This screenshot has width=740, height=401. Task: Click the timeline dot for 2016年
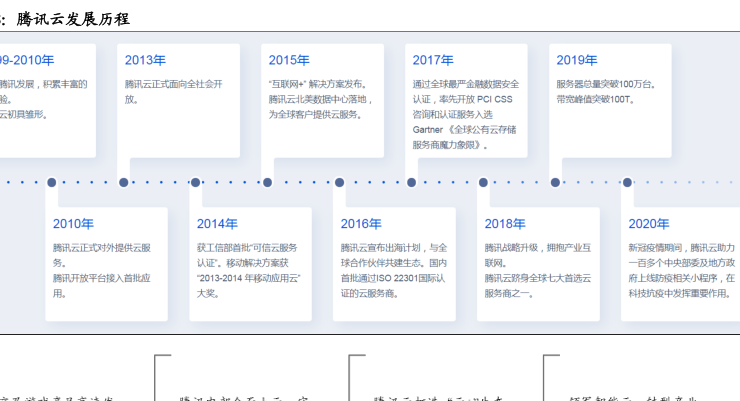(x=339, y=182)
